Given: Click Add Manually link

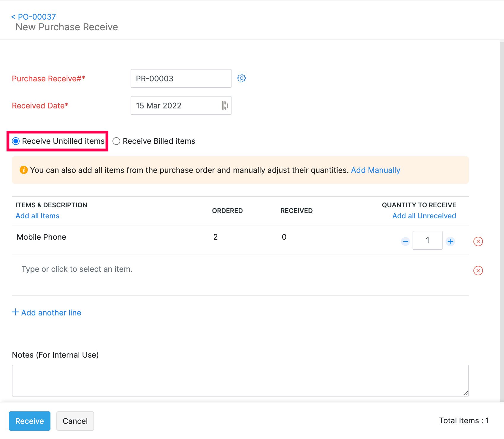Looking at the screenshot, I should coord(375,170).
